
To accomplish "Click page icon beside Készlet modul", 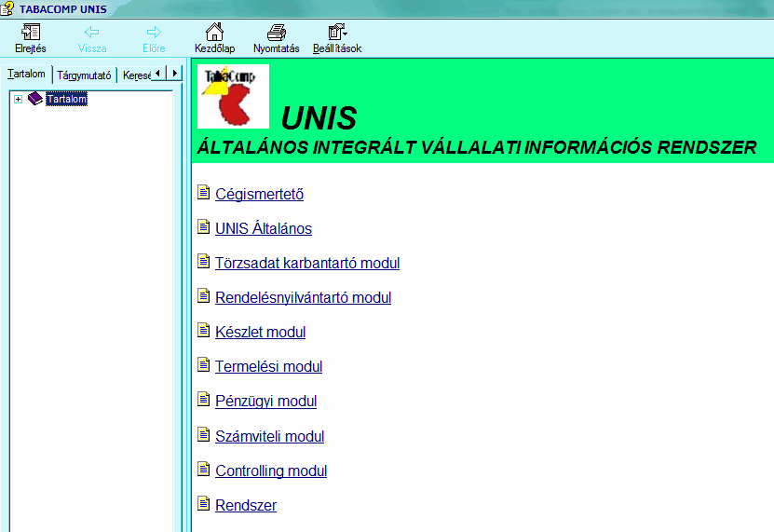I will point(203,330).
